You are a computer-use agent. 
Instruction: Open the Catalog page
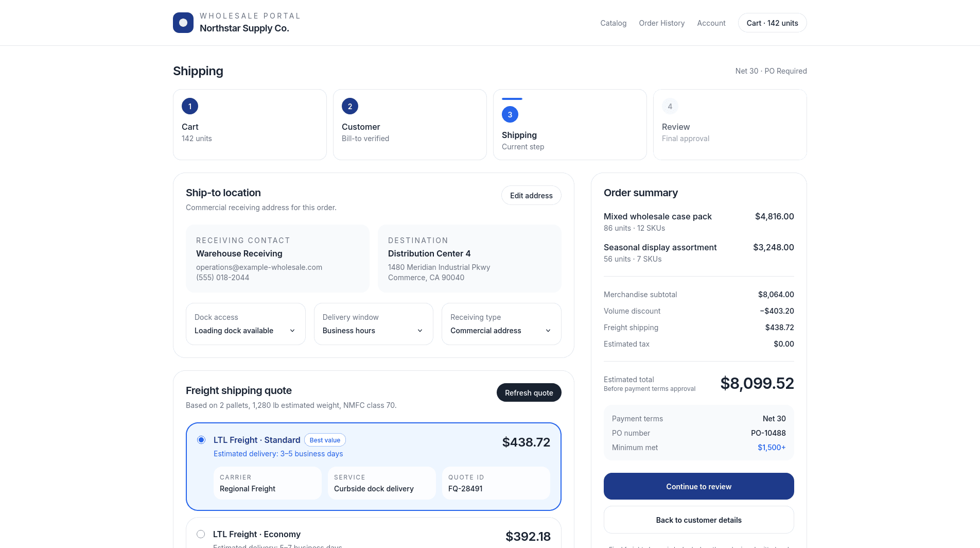point(614,23)
